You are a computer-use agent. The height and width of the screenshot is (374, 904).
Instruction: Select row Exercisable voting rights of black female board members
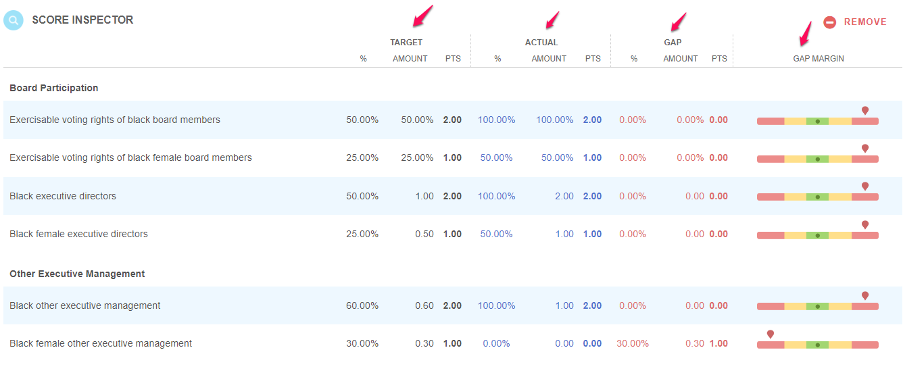coord(452,158)
